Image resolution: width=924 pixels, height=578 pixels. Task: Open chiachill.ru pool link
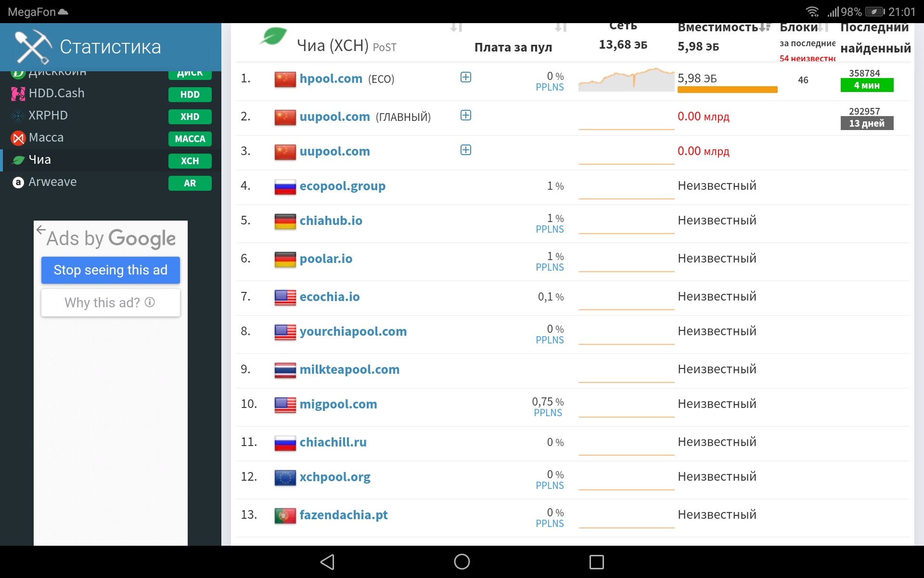(333, 442)
